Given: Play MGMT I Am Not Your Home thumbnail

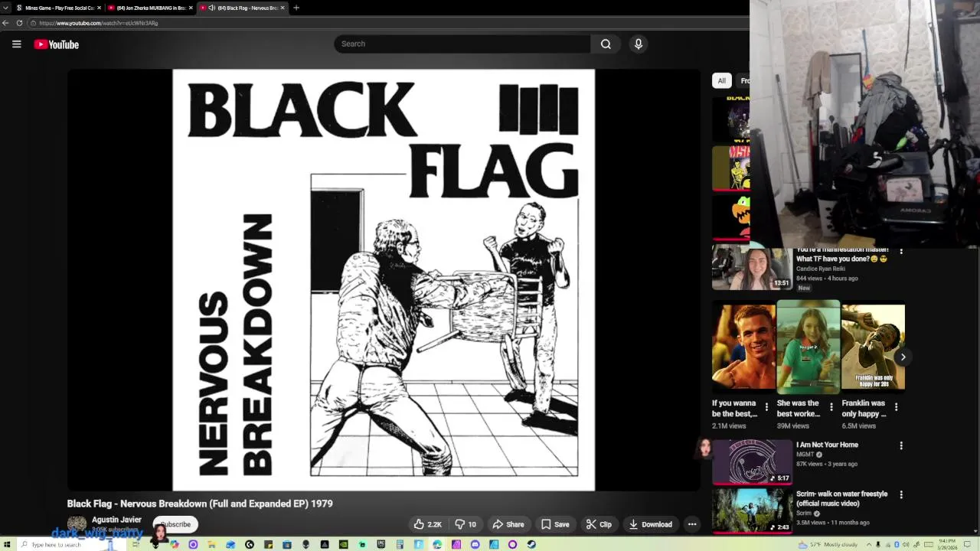Looking at the screenshot, I should (x=752, y=462).
